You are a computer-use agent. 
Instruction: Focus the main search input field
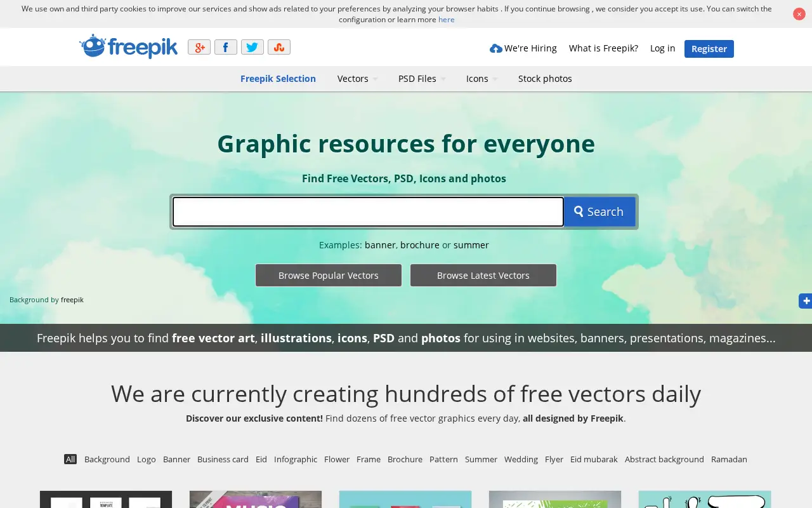point(368,211)
